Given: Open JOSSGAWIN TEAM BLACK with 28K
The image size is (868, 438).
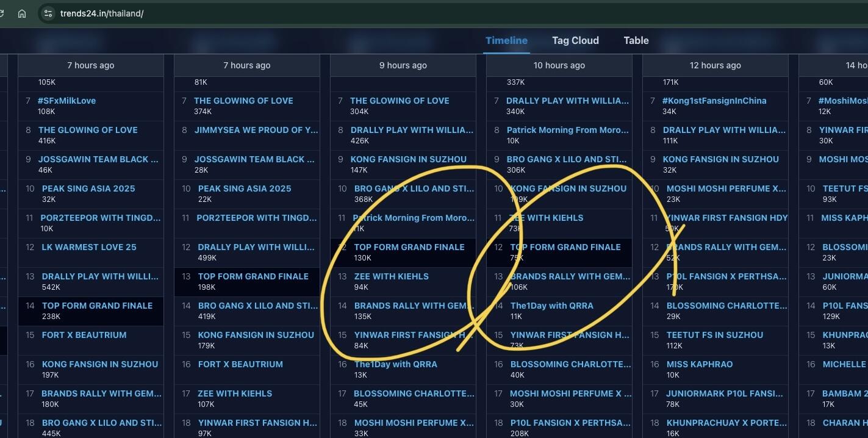Looking at the screenshot, I should click(256, 159).
